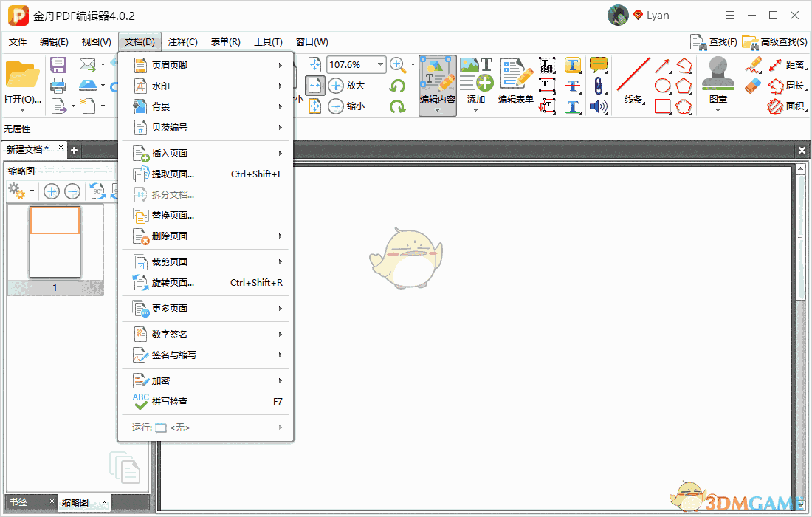
Task: Select the eraser annotation tool
Action: click(752, 86)
